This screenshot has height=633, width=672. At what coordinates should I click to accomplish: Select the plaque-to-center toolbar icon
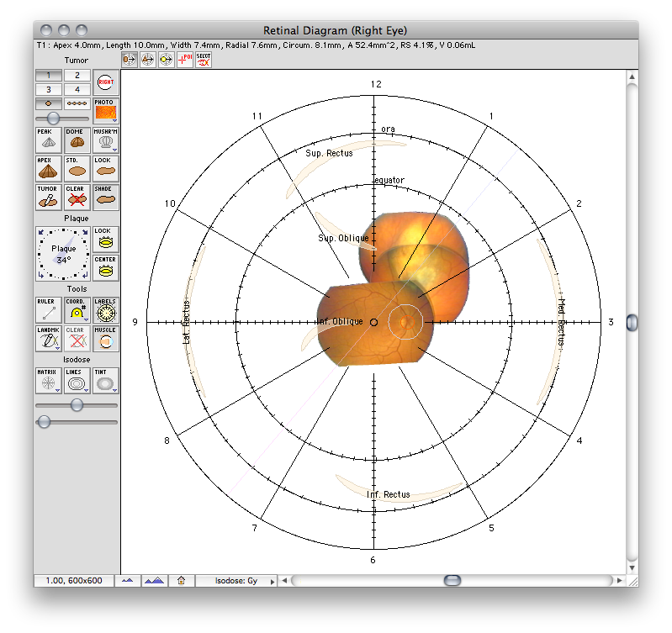pyautogui.click(x=129, y=60)
